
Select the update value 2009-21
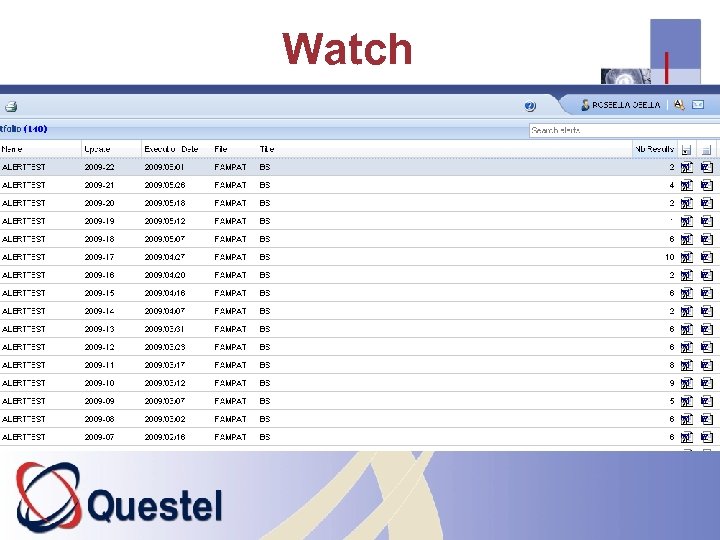pos(99,185)
